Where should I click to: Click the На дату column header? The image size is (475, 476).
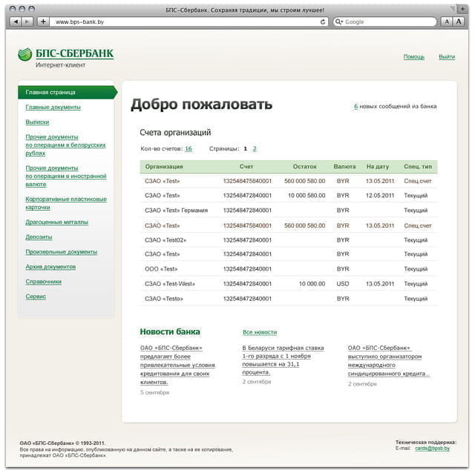(378, 167)
